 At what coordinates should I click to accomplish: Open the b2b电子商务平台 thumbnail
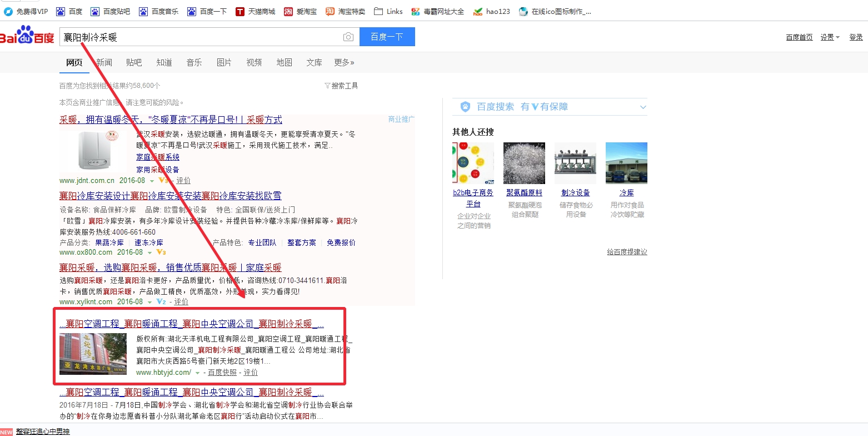[x=473, y=163]
